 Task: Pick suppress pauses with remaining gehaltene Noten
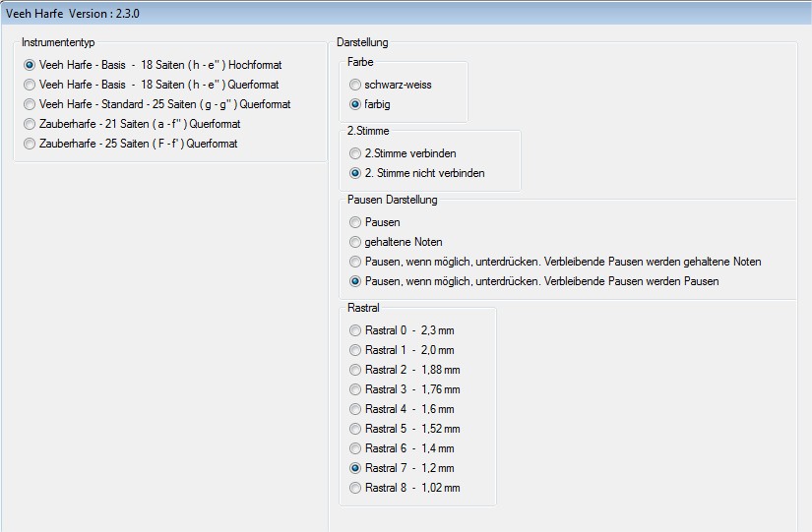pos(355,262)
